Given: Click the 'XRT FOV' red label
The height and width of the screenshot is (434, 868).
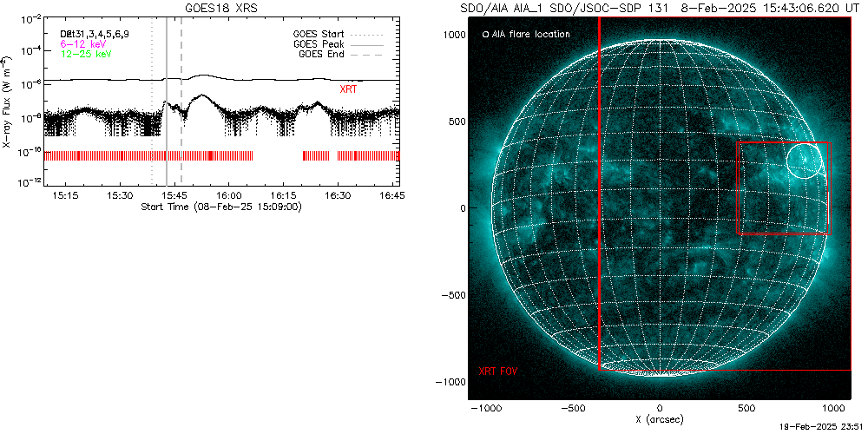Looking at the screenshot, I should (x=498, y=371).
